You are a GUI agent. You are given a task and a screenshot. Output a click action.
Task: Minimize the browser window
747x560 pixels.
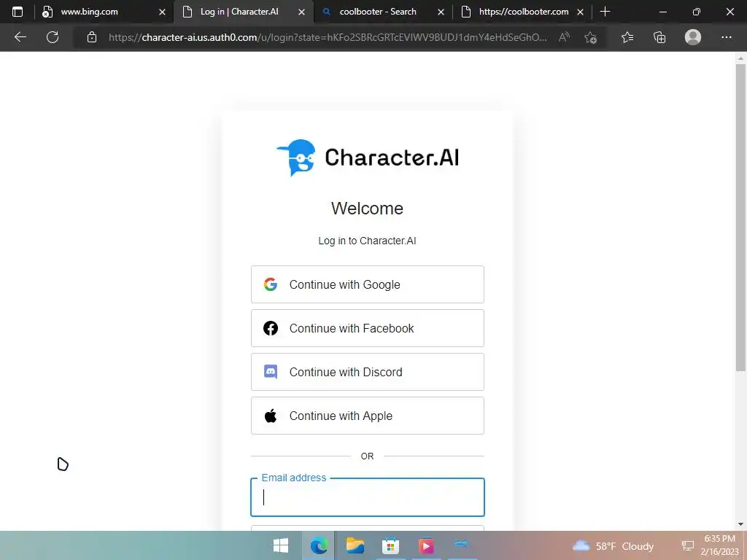[x=662, y=12]
